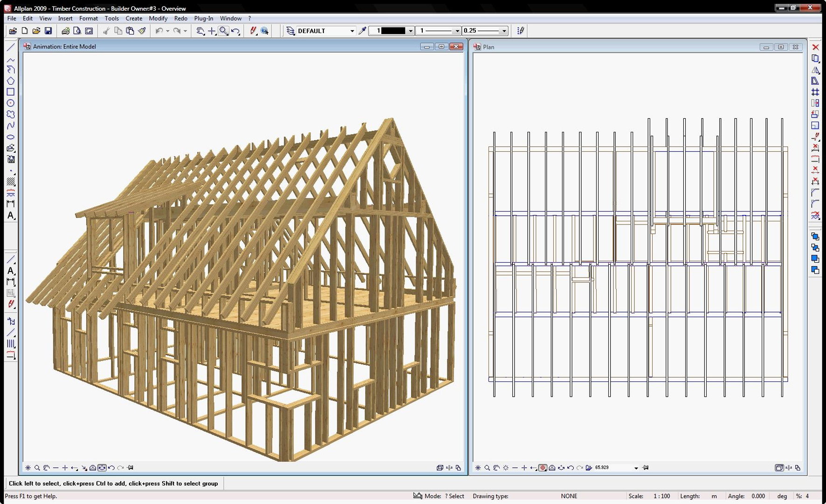
Task: Click the letter A text tool on left sidebar
Action: (10, 216)
